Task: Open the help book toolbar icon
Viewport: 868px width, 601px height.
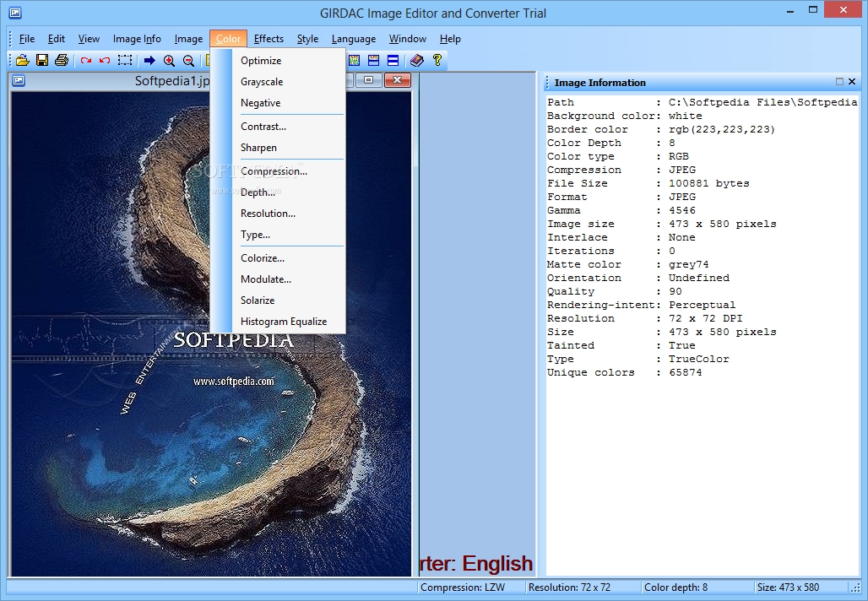Action: [x=417, y=60]
